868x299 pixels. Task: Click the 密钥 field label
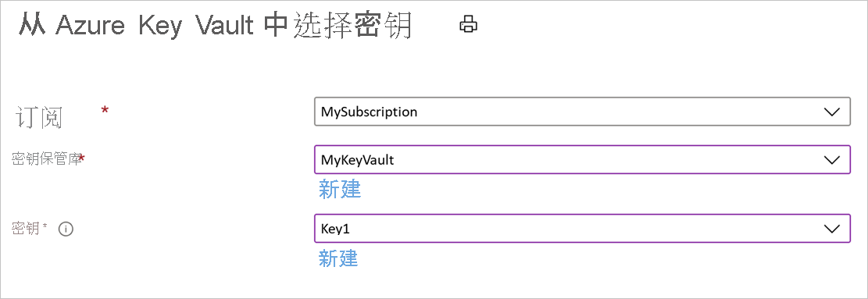click(26, 228)
